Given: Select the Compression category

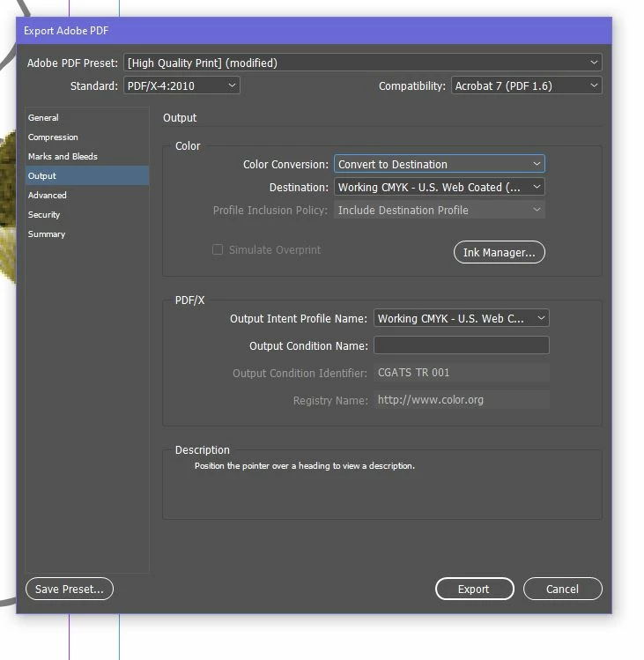Looking at the screenshot, I should (x=87, y=137).
